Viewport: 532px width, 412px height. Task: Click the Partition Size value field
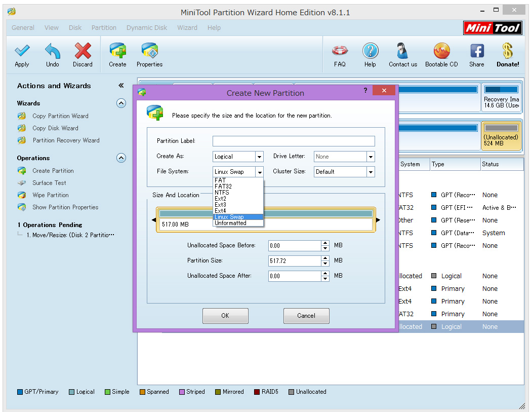tap(295, 261)
